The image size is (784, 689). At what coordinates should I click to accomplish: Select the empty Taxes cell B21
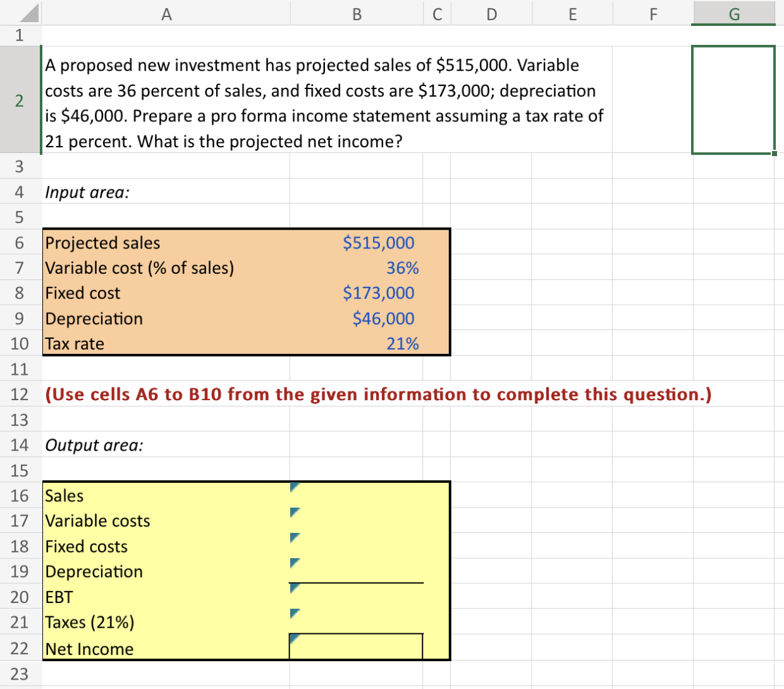click(x=357, y=621)
